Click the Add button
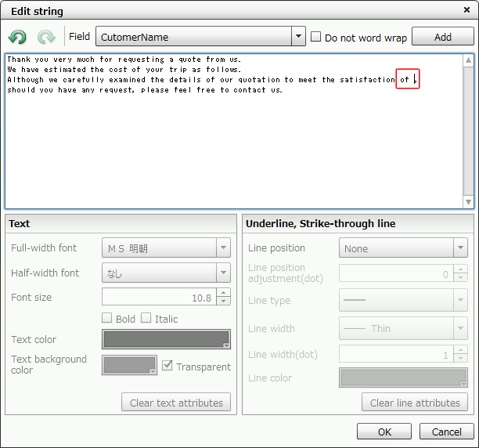Viewport: 479px width, 448px height. (x=443, y=37)
